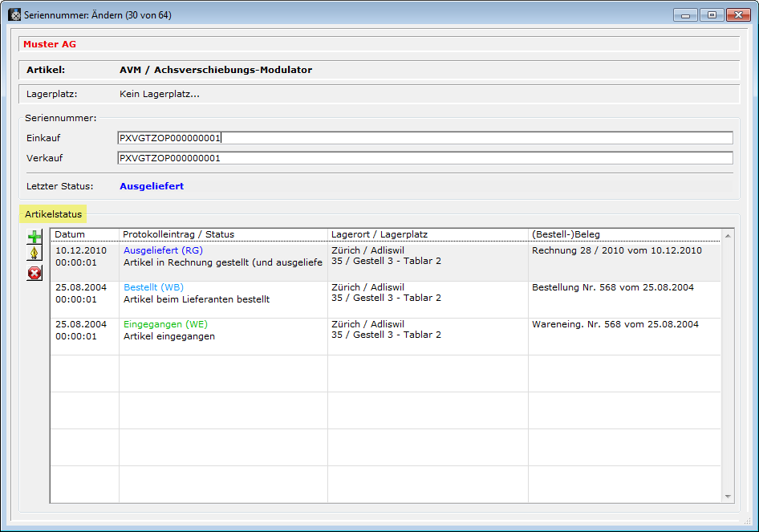Click the green plus add entry icon
Screen dimensions: 759x532
tap(34, 238)
